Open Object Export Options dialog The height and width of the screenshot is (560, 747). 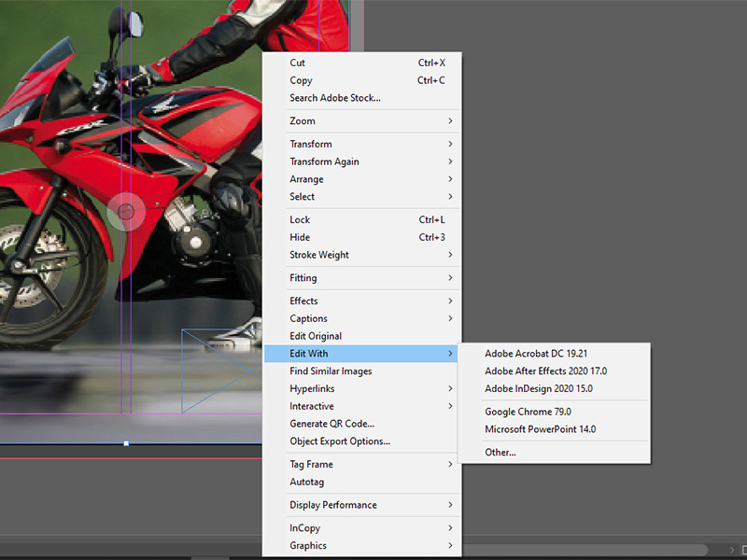336,441
